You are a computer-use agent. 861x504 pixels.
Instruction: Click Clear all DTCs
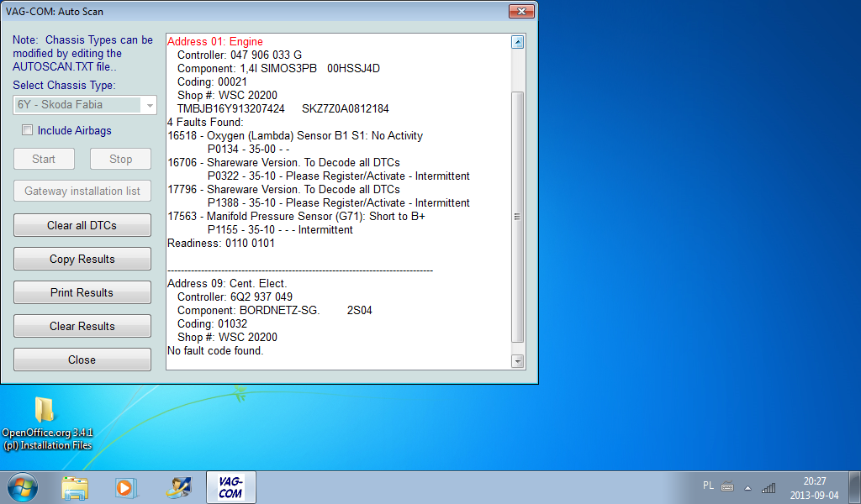pos(82,225)
